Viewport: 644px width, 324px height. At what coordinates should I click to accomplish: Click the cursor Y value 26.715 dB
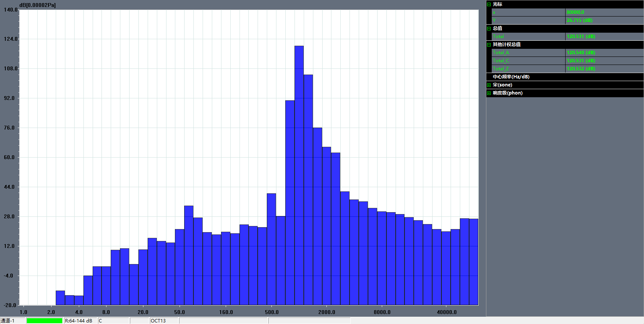579,20
